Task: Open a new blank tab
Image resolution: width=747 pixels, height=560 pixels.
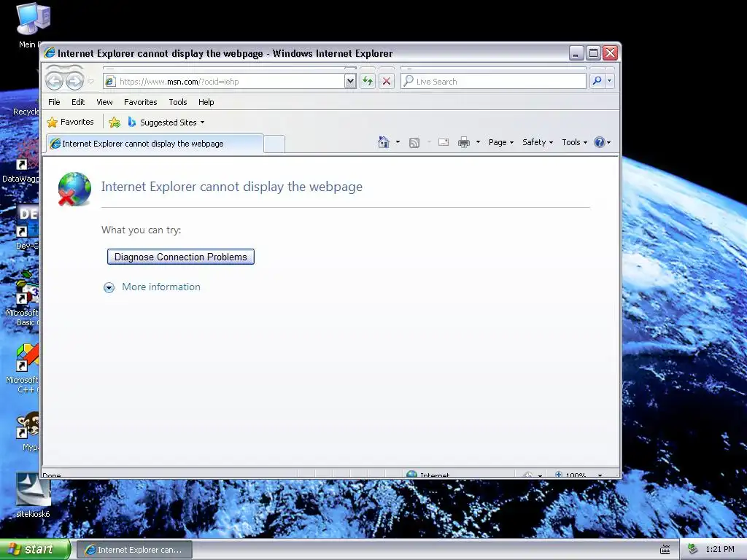Action: [x=274, y=144]
